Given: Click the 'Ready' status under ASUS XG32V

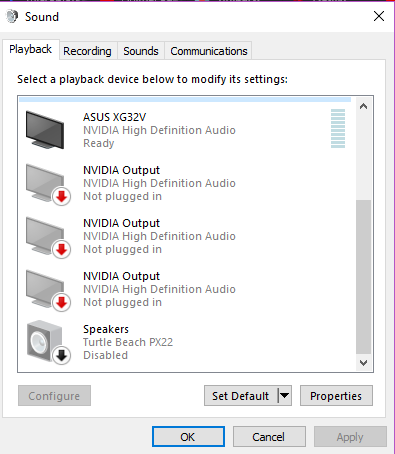Looking at the screenshot, I should (x=99, y=143).
